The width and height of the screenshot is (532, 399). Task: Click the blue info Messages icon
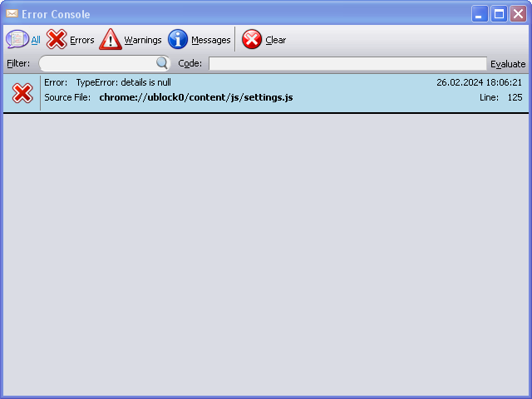point(178,39)
